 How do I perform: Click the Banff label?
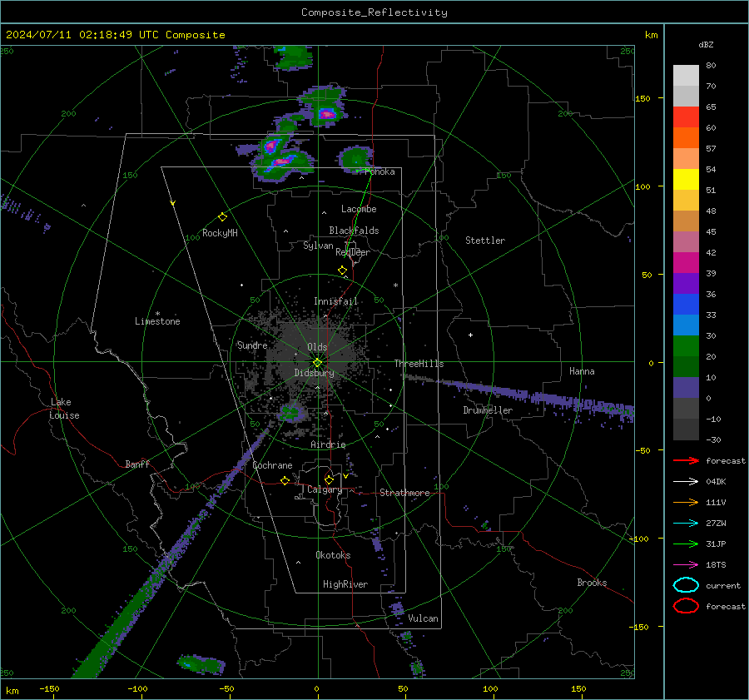tap(137, 464)
